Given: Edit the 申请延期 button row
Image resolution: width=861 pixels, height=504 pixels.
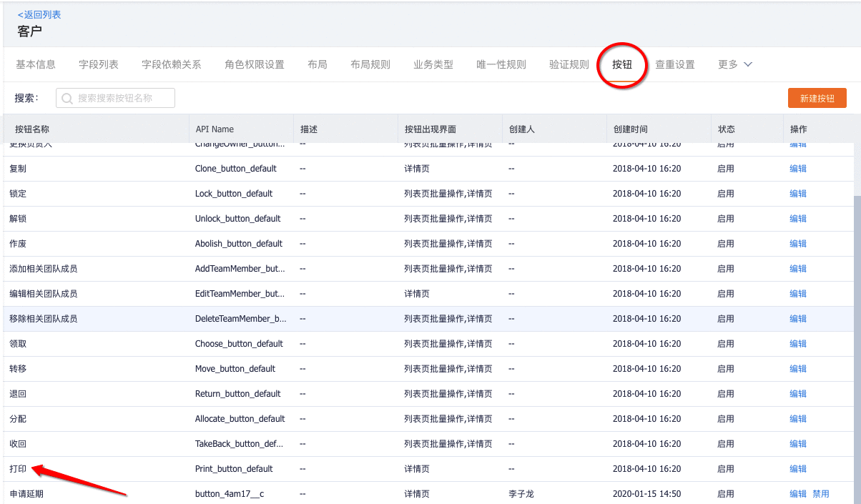Looking at the screenshot, I should point(798,494).
